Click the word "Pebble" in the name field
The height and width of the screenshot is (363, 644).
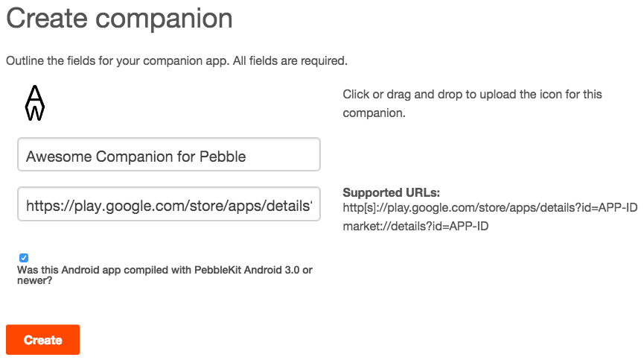tap(223, 156)
